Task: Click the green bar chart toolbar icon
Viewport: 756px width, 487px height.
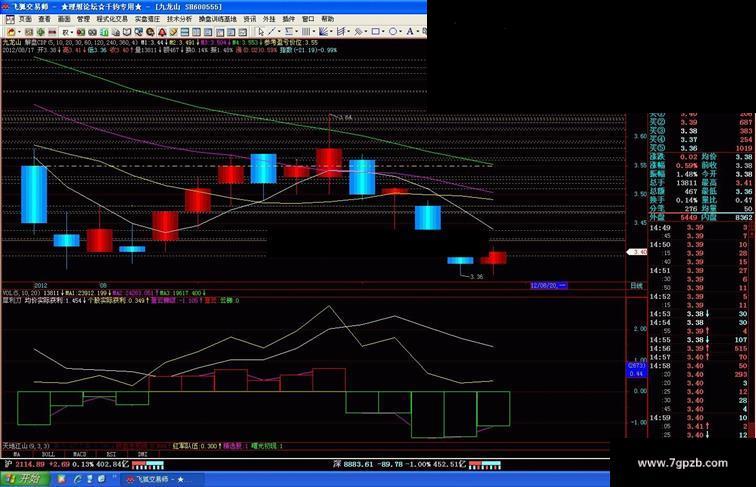Action: tap(104, 32)
